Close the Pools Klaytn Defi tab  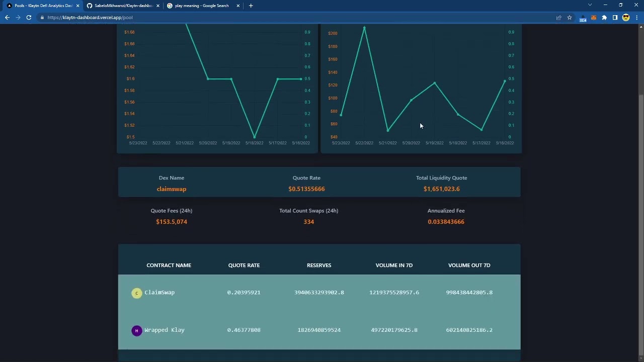click(77, 6)
